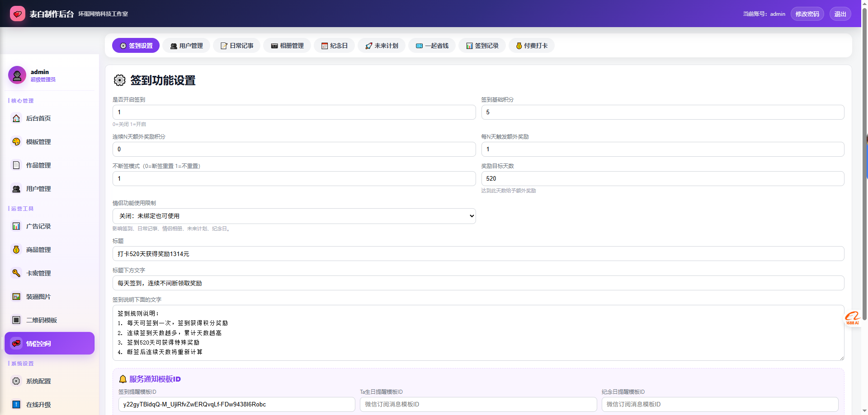The width and height of the screenshot is (868, 415).
Task: Click the 卡密管理 key icon
Action: pyautogui.click(x=16, y=273)
